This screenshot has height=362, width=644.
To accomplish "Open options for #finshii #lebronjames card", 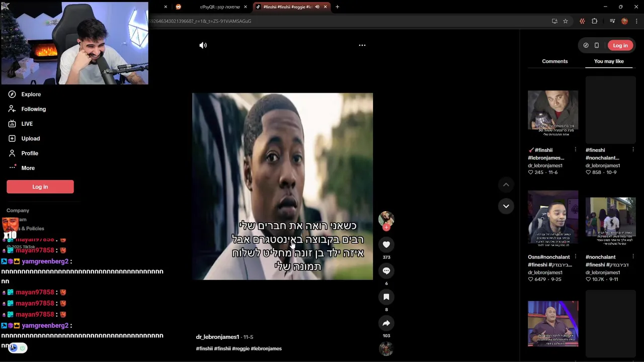I will pyautogui.click(x=575, y=149).
